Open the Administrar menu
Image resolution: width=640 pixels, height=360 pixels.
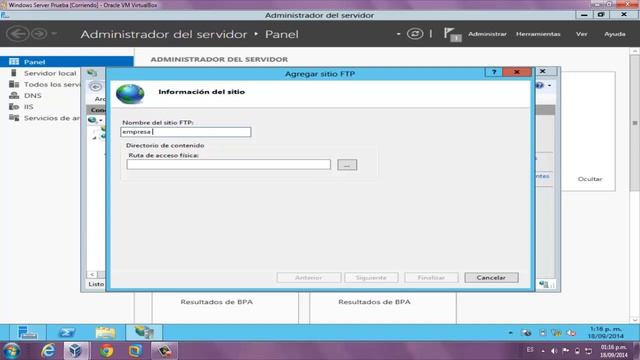pos(487,34)
